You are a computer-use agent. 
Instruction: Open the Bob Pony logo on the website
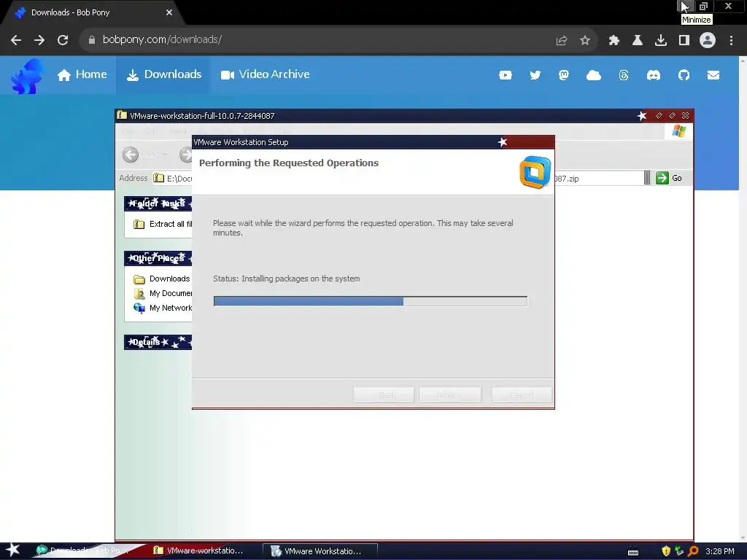[x=27, y=76]
